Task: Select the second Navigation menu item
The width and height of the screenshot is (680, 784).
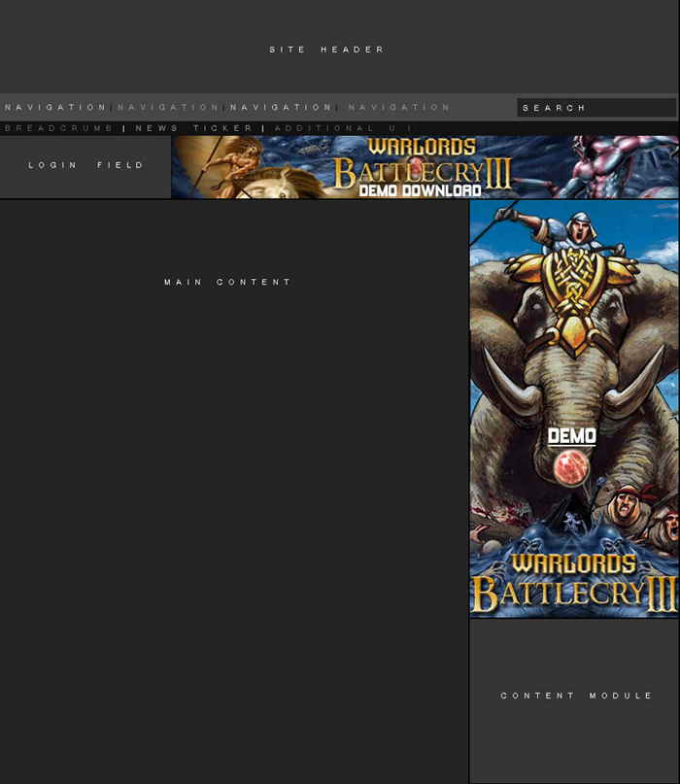Action: pyautogui.click(x=168, y=107)
